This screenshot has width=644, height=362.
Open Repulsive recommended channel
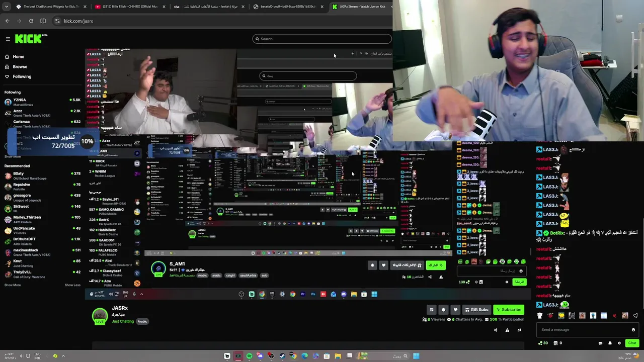42,187
